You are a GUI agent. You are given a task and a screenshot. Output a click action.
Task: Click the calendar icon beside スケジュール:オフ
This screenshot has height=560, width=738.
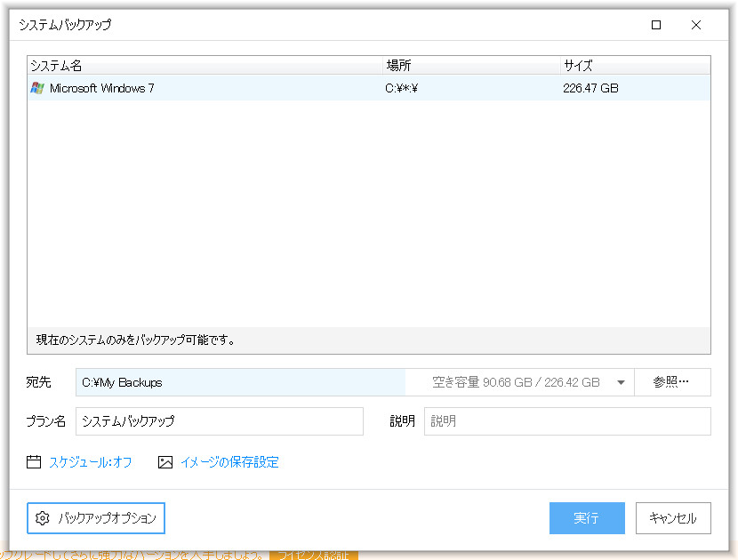(x=34, y=462)
